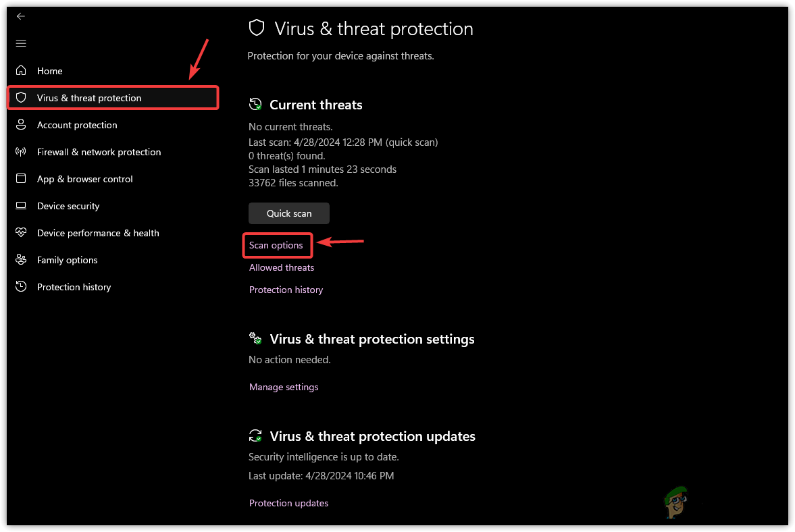Click the App & browser control icon
This screenshot has height=532, width=795.
pos(21,179)
